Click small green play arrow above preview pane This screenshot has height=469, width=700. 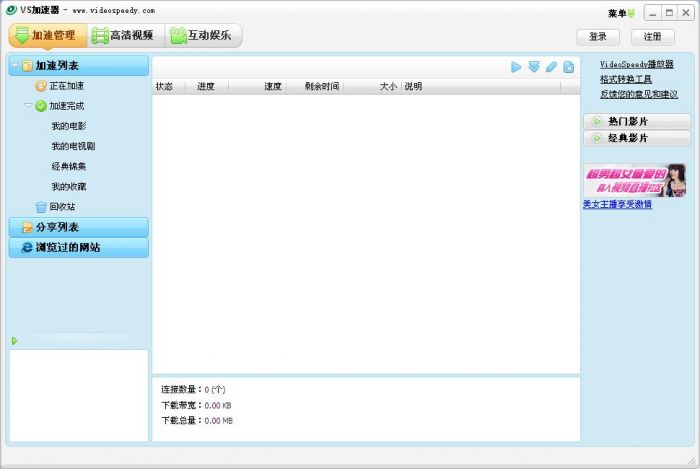pyautogui.click(x=14, y=341)
